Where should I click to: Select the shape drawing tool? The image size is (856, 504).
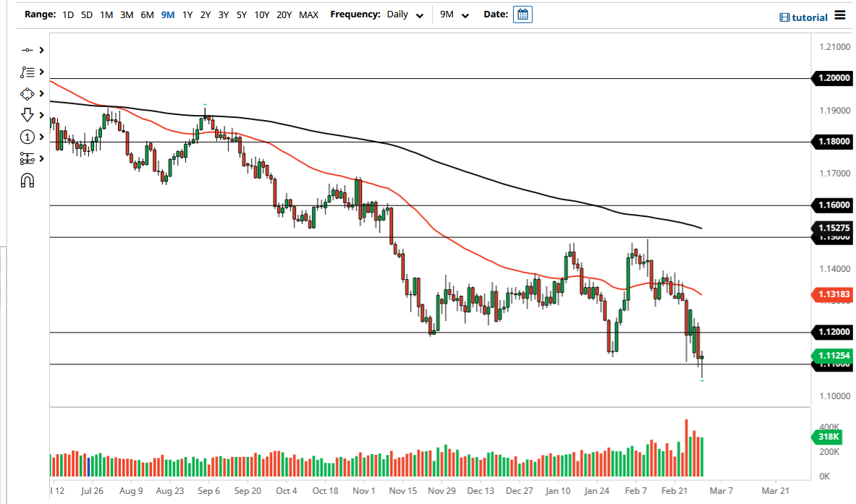[x=27, y=93]
